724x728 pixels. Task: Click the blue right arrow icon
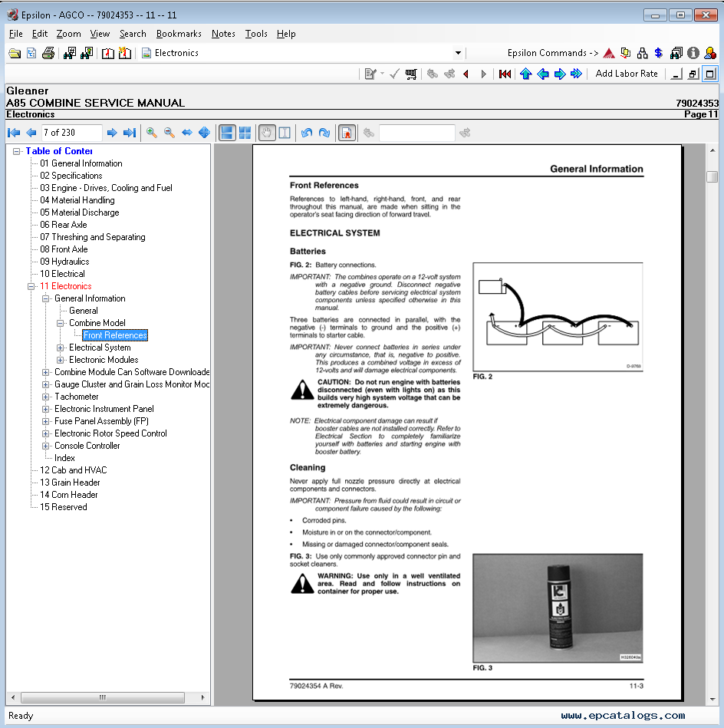point(560,74)
